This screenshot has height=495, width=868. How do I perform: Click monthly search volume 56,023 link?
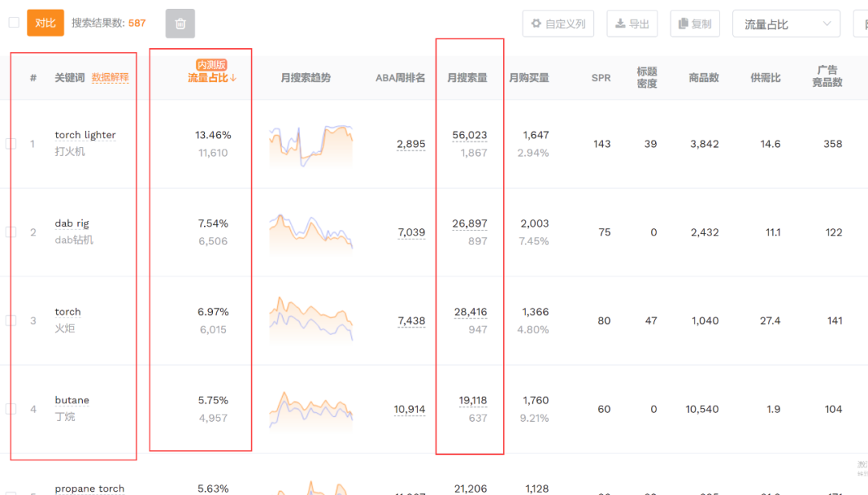pyautogui.click(x=469, y=134)
